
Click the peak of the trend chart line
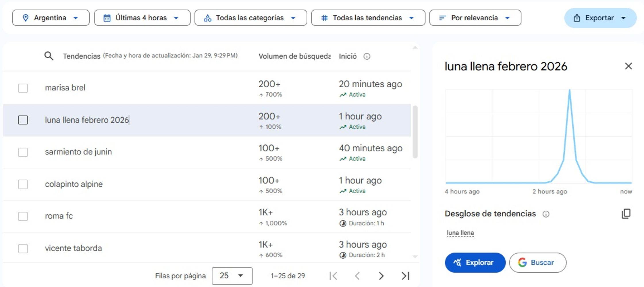pyautogui.click(x=570, y=90)
